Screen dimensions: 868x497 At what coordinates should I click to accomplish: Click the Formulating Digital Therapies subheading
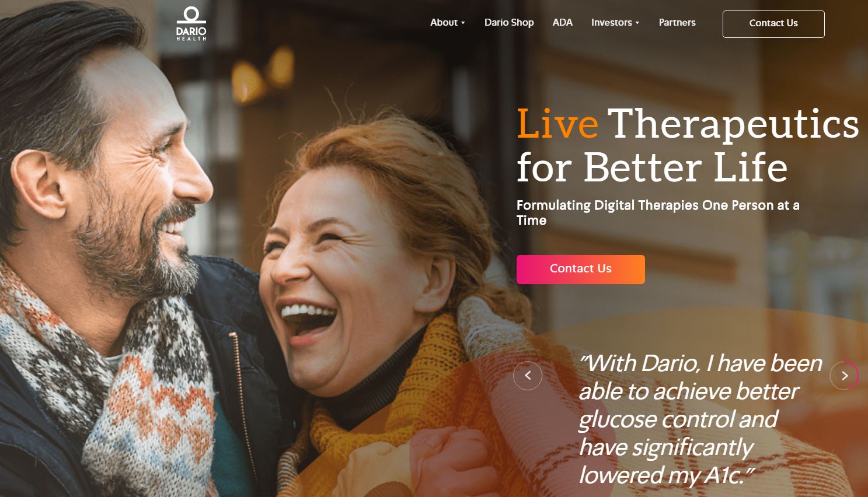(x=658, y=213)
